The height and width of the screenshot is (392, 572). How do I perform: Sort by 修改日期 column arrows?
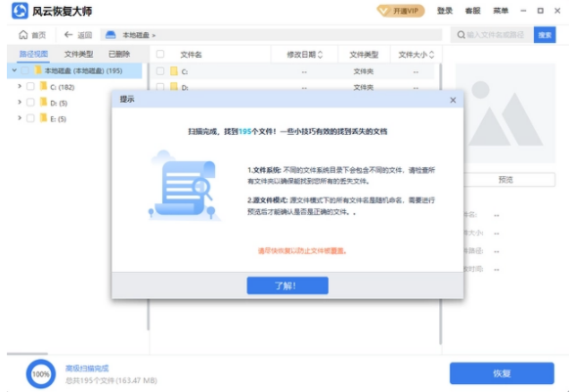321,55
